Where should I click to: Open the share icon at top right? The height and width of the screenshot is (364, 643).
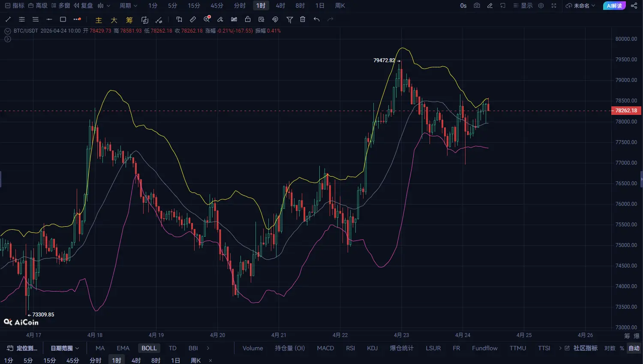pos(634,6)
